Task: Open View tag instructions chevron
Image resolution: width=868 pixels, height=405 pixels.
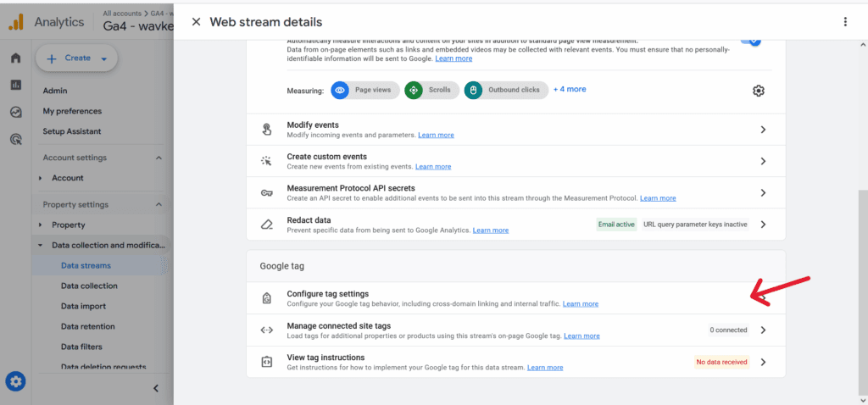Action: [x=764, y=363]
